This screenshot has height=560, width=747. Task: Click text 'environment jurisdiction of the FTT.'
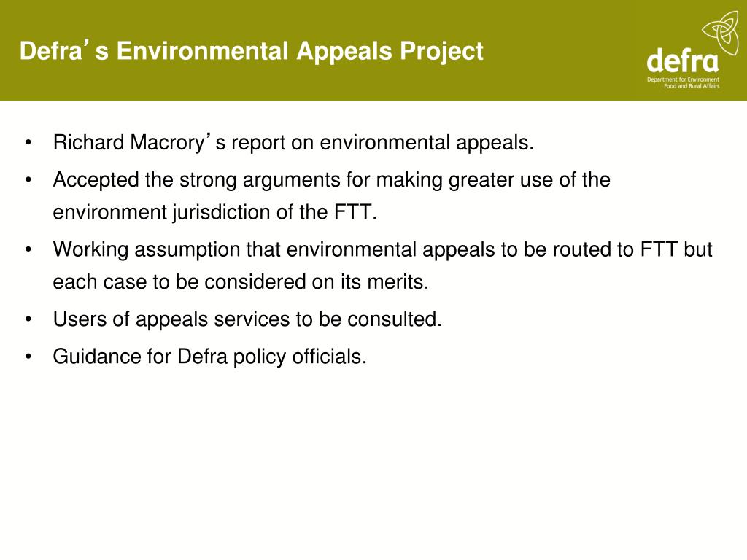tap(215, 212)
